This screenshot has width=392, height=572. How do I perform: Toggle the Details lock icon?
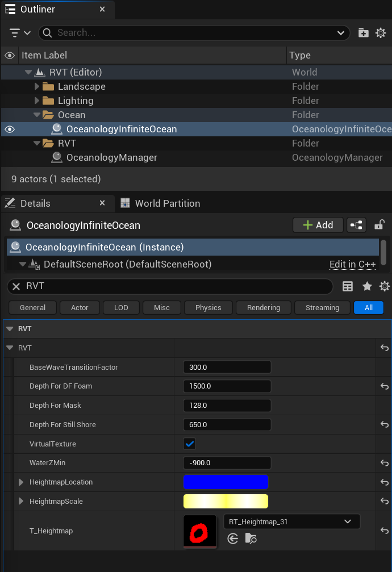pyautogui.click(x=380, y=225)
